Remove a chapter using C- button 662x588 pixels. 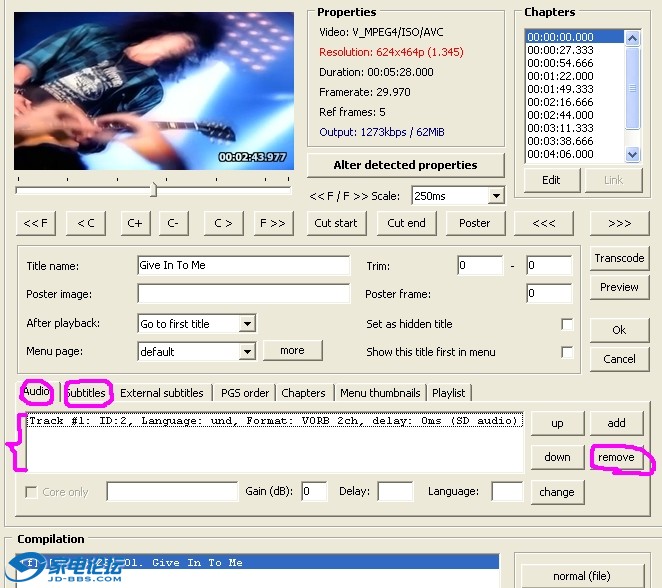(173, 222)
